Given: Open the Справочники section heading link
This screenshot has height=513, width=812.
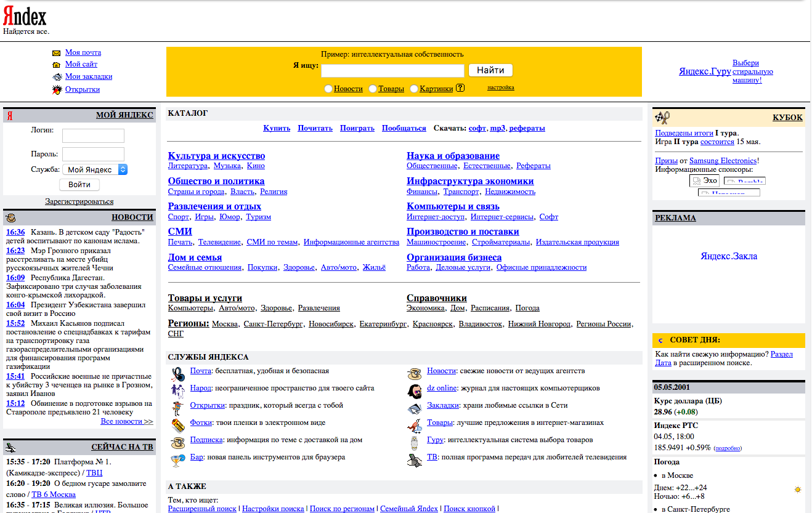Looking at the screenshot, I should point(437,298).
